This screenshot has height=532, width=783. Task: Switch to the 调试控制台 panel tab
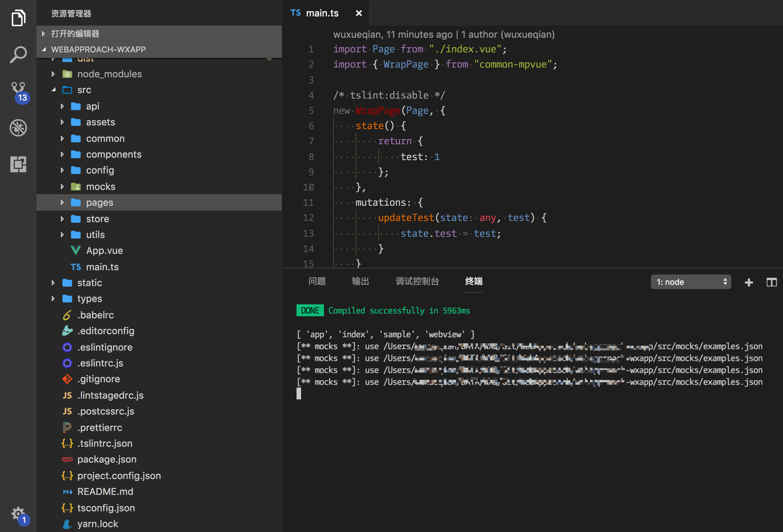[x=417, y=281]
